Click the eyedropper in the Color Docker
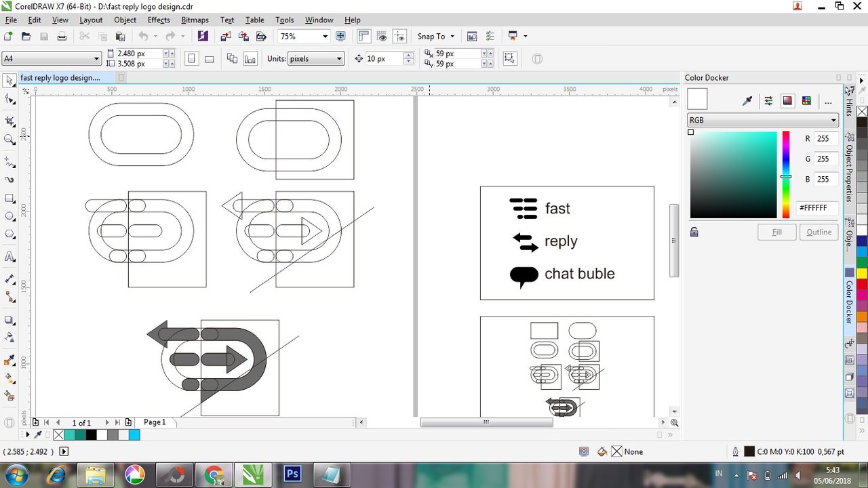This screenshot has width=868, height=488. coord(747,101)
